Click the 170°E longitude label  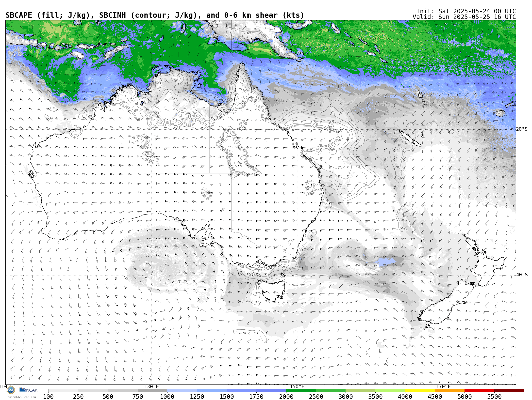coord(443,386)
